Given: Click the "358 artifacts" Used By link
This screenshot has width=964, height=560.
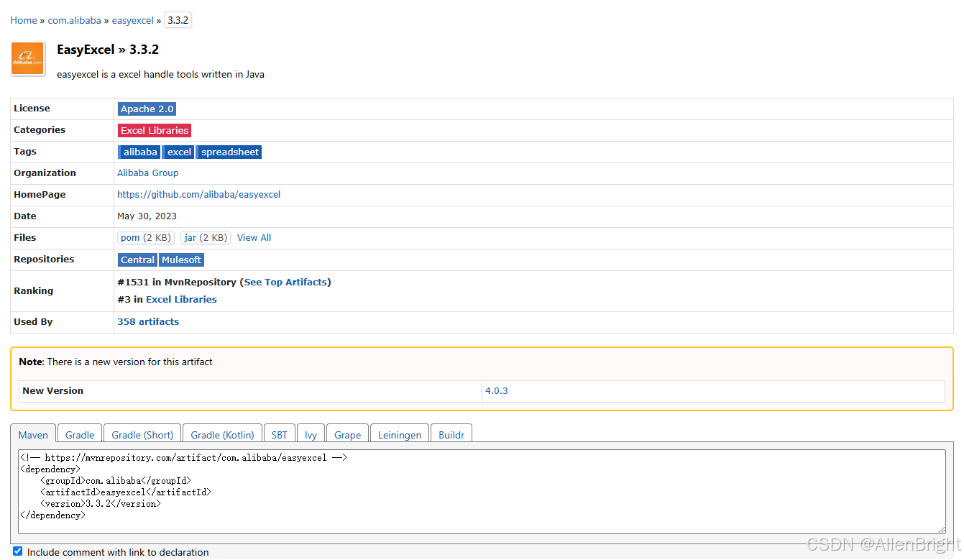Looking at the screenshot, I should [x=148, y=321].
